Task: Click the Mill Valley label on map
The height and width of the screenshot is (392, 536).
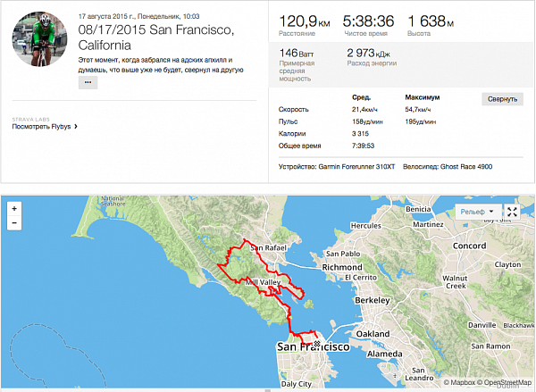Action: click(263, 282)
